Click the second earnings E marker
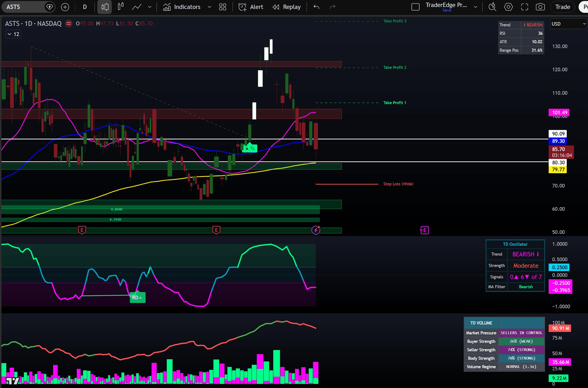 [216, 230]
